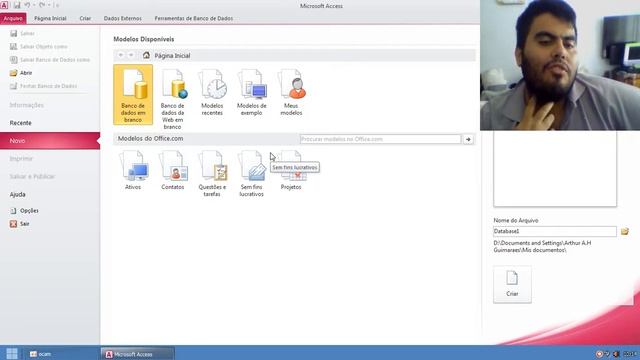This screenshot has width=640, height=360.
Task: Open the Windows Start button
Action: [x=12, y=353]
